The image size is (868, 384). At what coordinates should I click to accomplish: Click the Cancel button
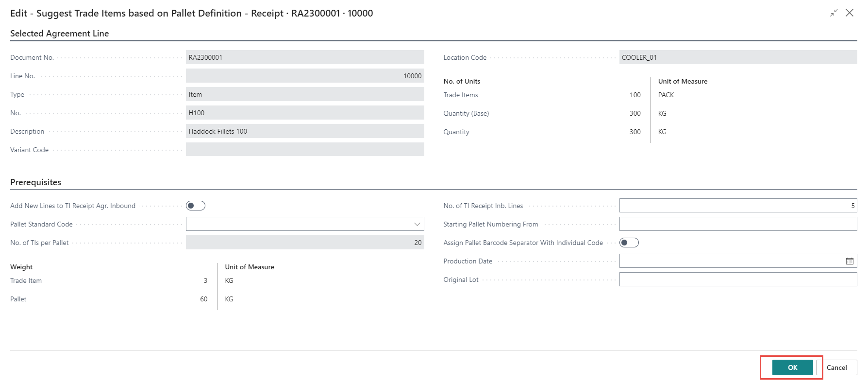836,367
